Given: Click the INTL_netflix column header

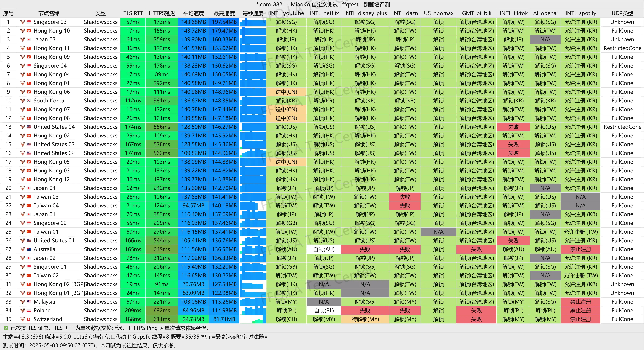Looking at the screenshot, I should pyautogui.click(x=324, y=13).
